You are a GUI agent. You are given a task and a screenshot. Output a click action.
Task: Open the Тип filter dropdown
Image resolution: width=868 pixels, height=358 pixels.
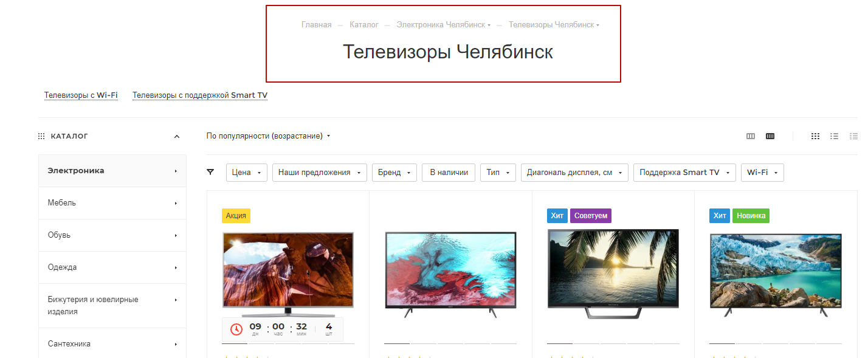498,173
